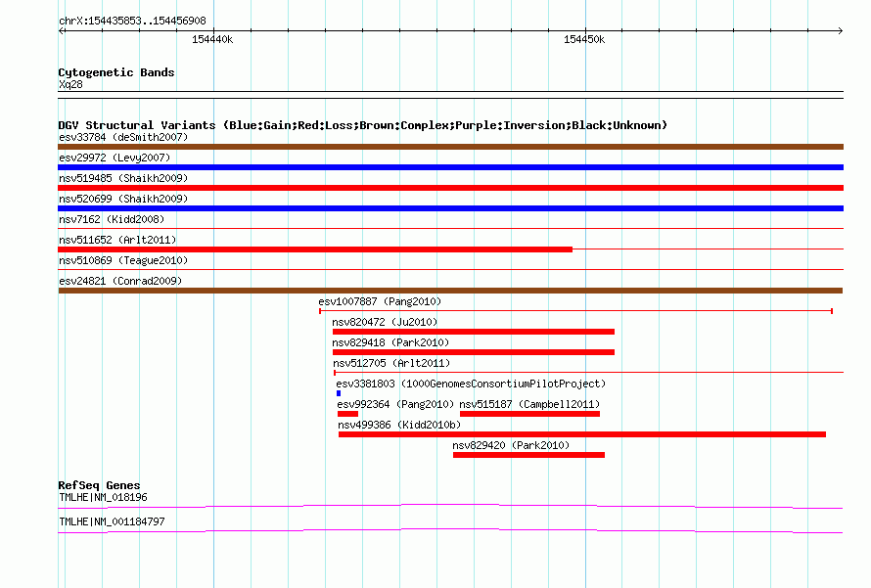Click the esv33784 (deSmith2007) brown variant bar
Screen dimensions: 871x588
[450, 147]
